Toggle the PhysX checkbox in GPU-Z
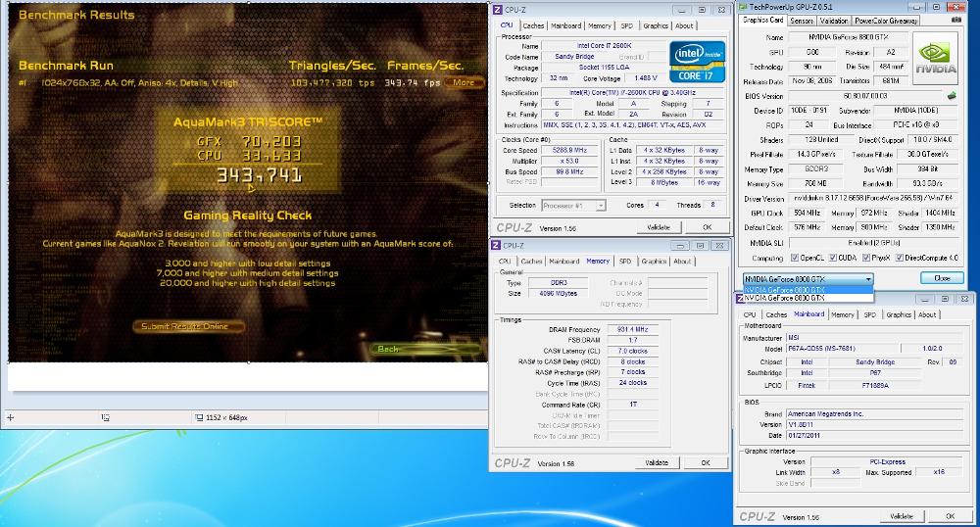 click(x=865, y=258)
